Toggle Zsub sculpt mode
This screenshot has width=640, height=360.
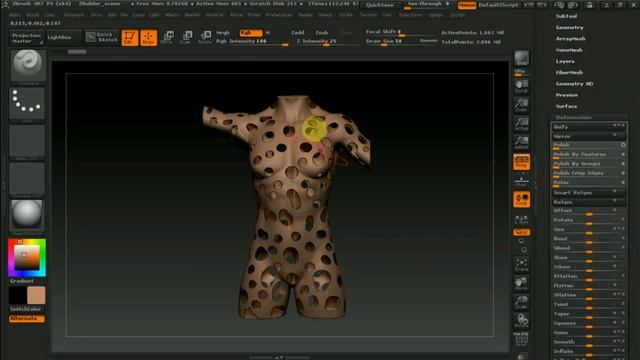click(x=322, y=33)
